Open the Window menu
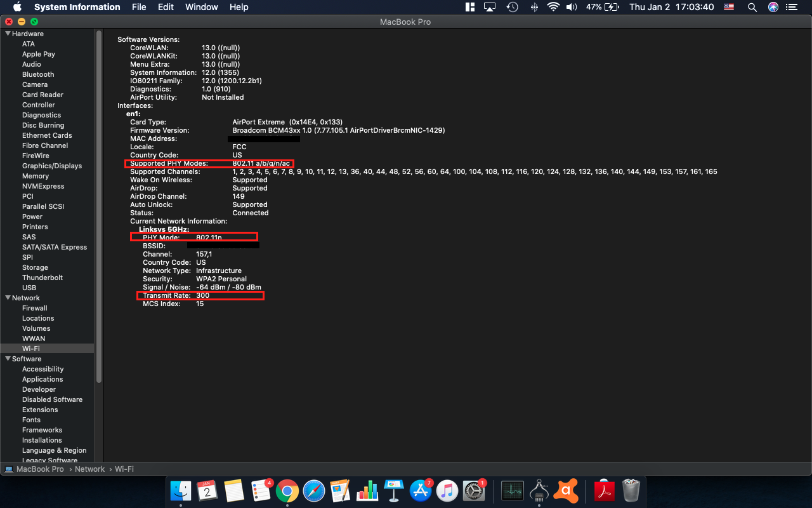812x508 pixels. pos(200,7)
